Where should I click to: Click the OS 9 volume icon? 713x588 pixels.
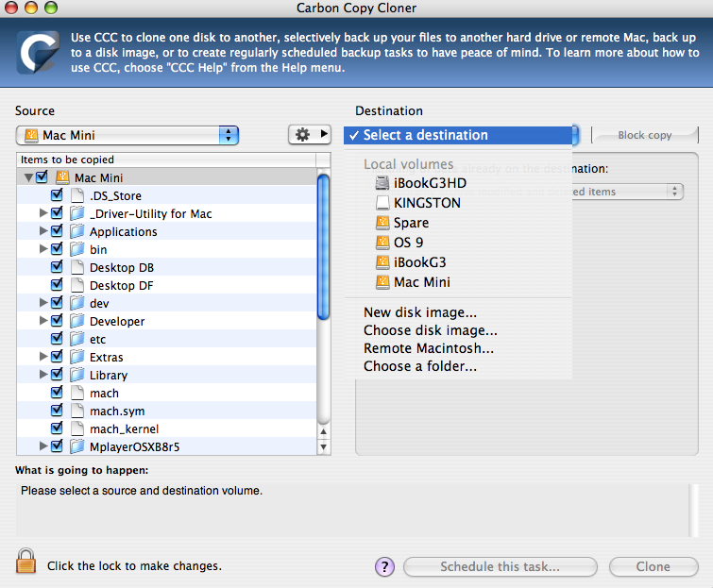click(x=382, y=243)
